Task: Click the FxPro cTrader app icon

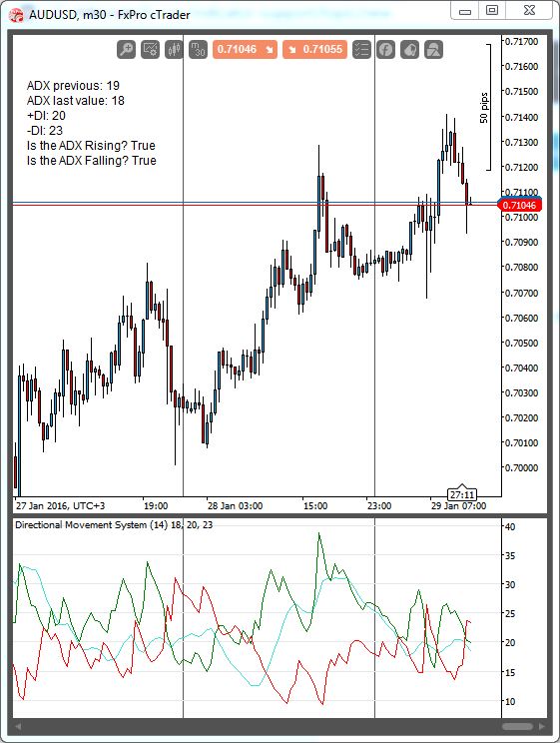Action: click(16, 15)
